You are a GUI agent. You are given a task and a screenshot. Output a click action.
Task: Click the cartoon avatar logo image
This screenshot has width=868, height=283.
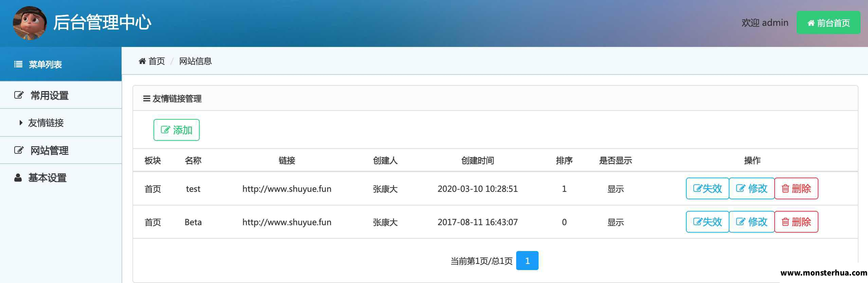(x=30, y=23)
